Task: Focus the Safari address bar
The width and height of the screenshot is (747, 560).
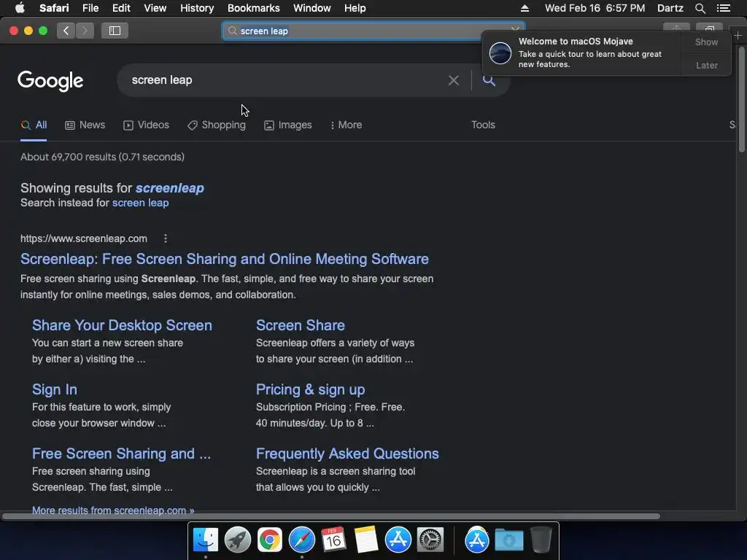Action: click(373, 31)
